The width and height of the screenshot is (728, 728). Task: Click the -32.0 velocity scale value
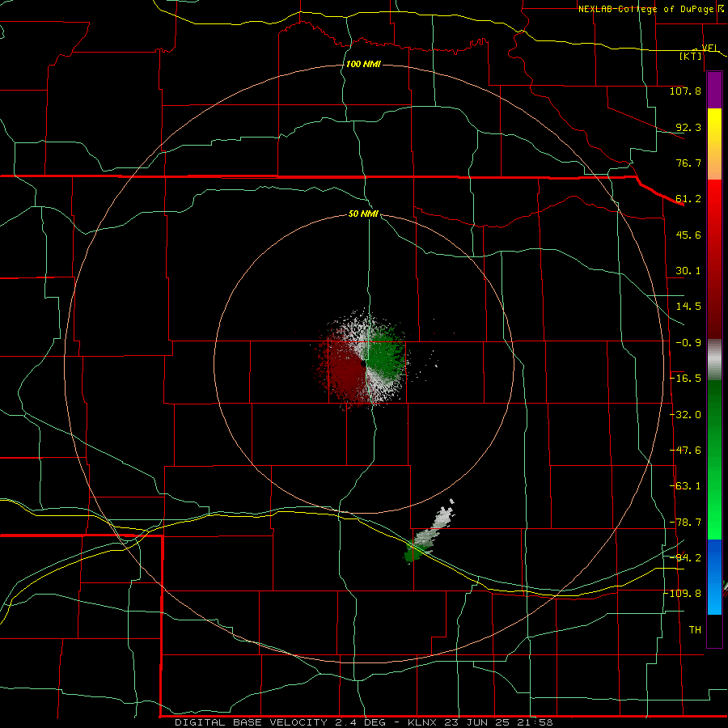[x=686, y=415]
